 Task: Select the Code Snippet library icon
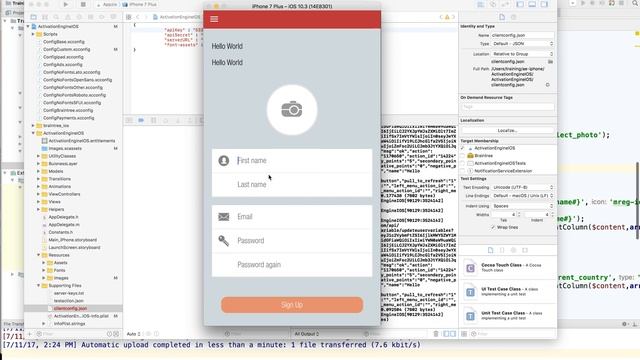[x=502, y=250]
